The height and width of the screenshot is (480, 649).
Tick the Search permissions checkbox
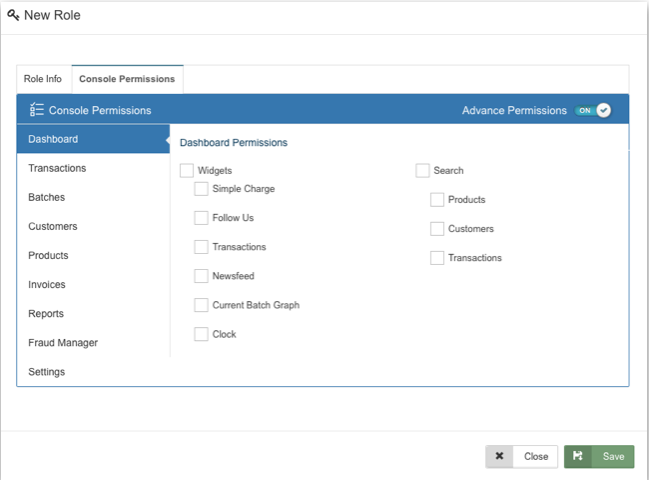coord(422,171)
